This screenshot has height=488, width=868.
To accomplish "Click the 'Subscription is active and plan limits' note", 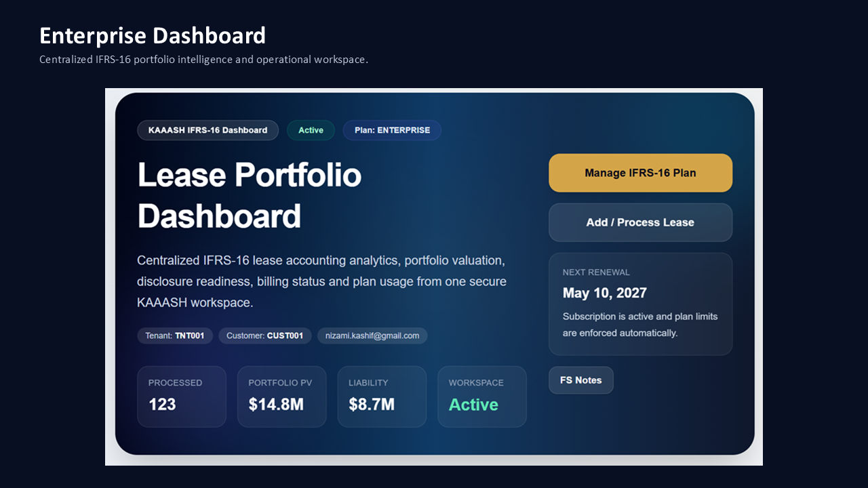I will pos(640,325).
